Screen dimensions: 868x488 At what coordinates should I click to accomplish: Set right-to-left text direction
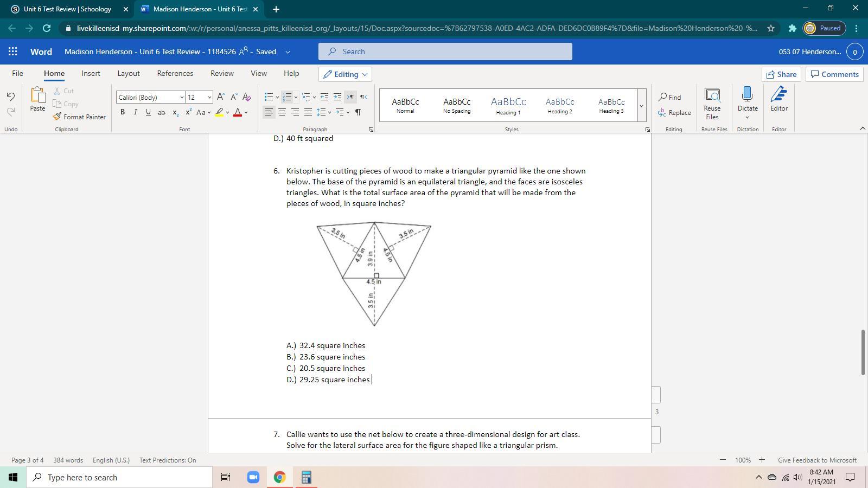coord(363,97)
